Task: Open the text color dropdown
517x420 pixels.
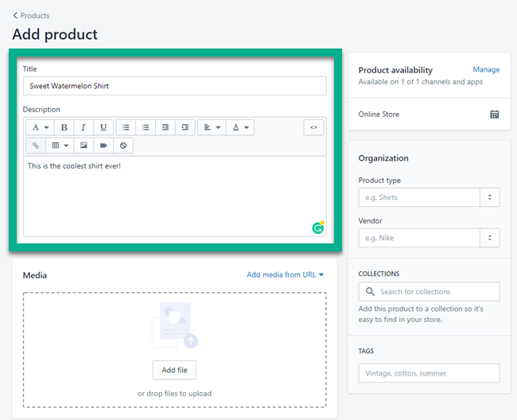Action: tap(239, 127)
